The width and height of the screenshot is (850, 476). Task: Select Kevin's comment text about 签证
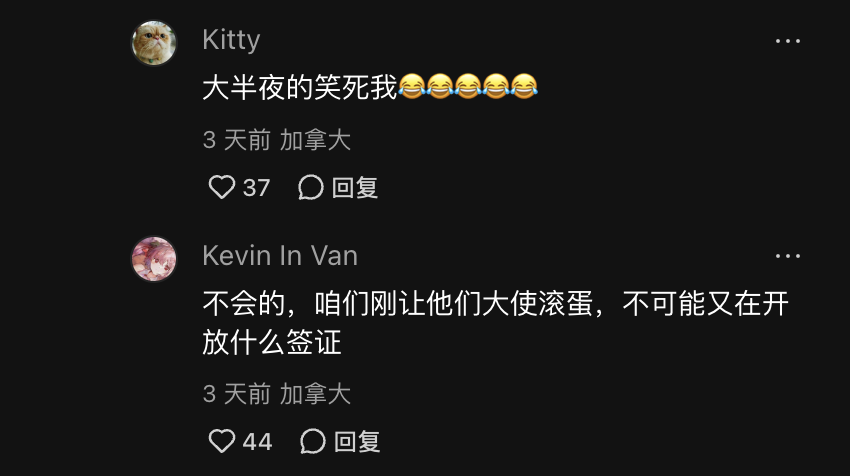pyautogui.click(x=495, y=323)
